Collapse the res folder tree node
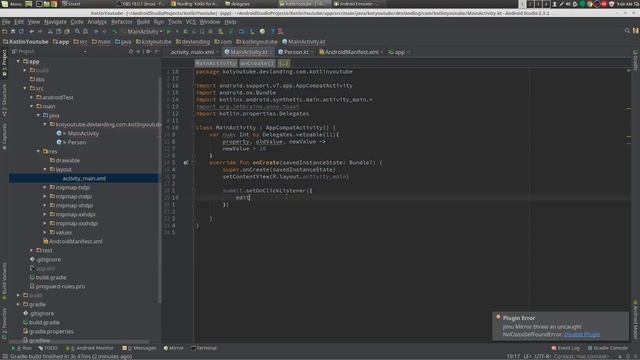The width and height of the screenshot is (640, 360). [x=38, y=151]
